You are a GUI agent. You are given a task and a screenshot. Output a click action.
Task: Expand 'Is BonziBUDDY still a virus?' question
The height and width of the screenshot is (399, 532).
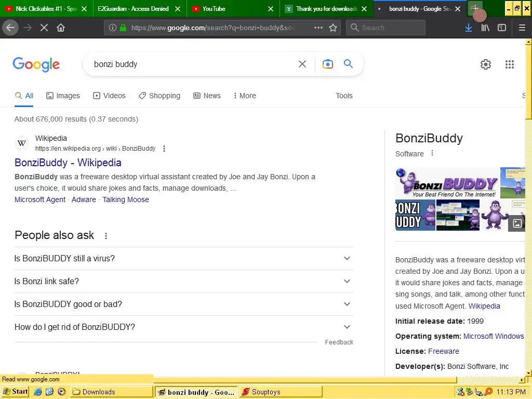183,259
